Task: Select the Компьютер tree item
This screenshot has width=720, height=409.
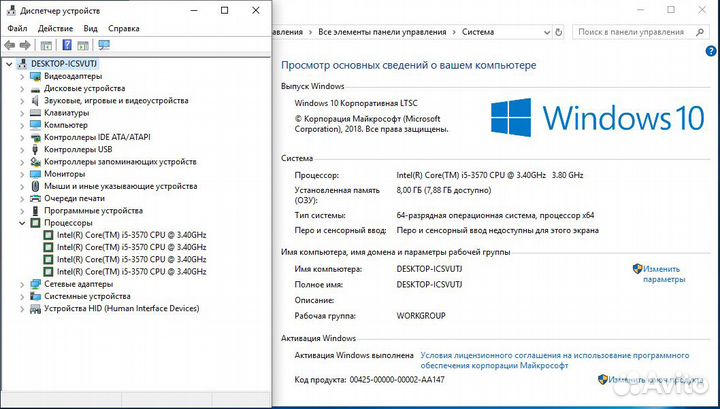Action: (66, 125)
